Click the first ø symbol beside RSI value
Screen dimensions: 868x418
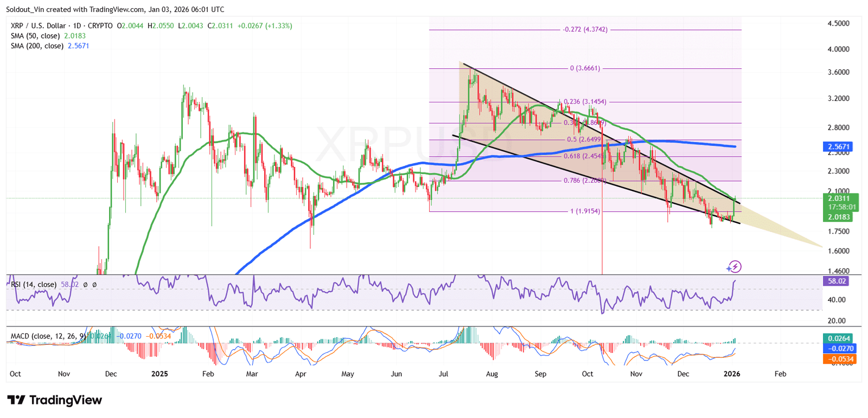86,285
